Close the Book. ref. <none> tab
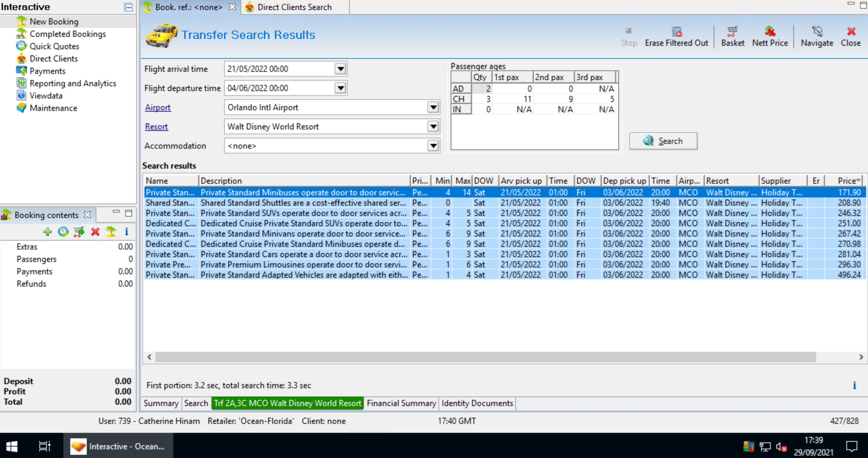The image size is (868, 458). pyautogui.click(x=232, y=7)
